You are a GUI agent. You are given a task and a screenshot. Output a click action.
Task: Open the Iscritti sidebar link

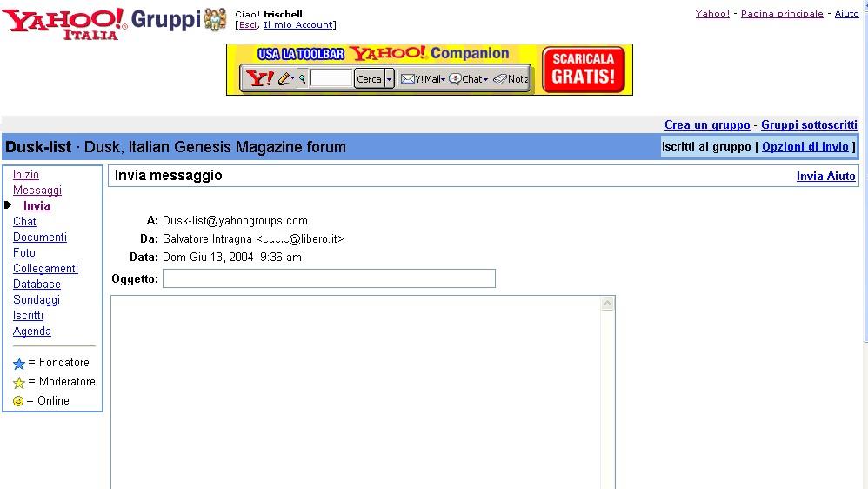[x=28, y=316]
